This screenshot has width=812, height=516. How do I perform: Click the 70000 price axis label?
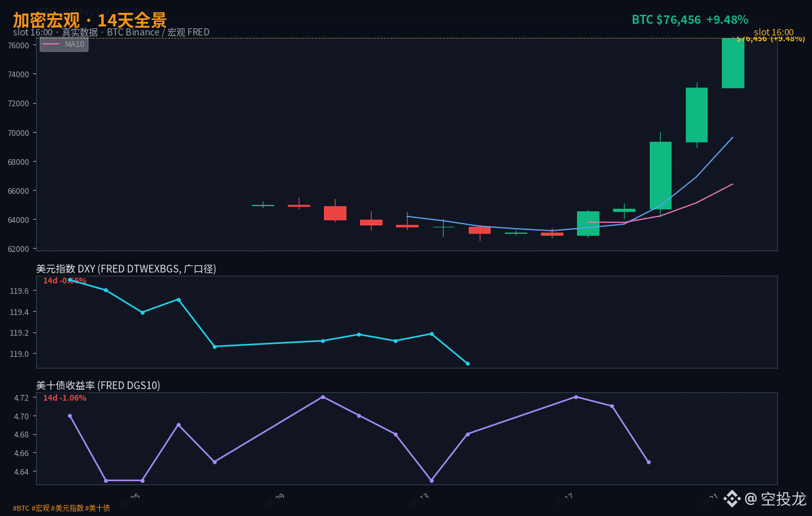[x=18, y=133]
